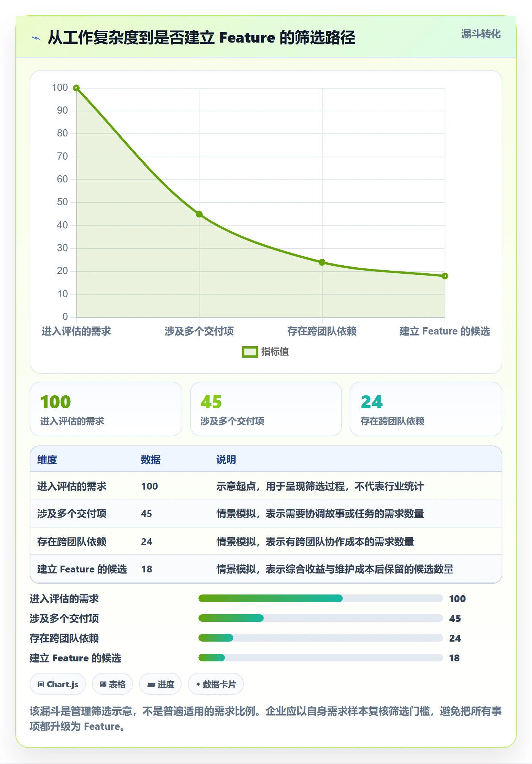Click the 进度 tag
The width and height of the screenshot is (532, 764).
[x=160, y=684]
